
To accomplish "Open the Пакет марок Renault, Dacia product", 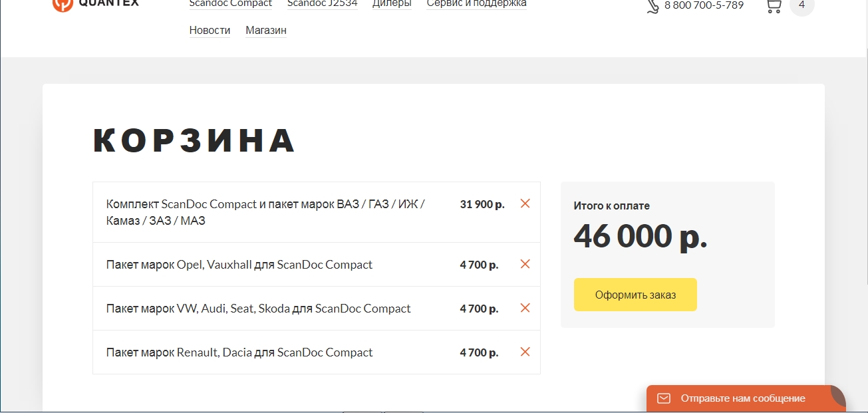I will tap(239, 352).
